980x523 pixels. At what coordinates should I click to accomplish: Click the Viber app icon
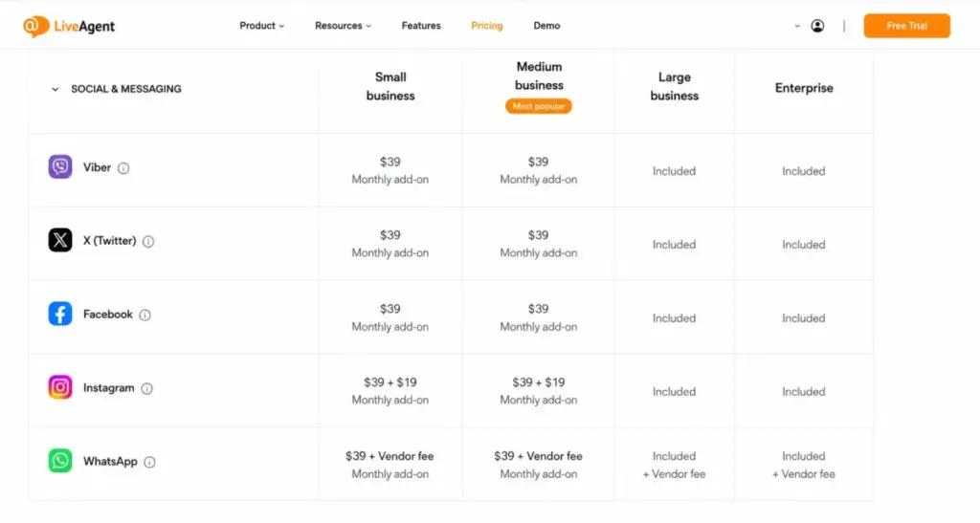[60, 166]
